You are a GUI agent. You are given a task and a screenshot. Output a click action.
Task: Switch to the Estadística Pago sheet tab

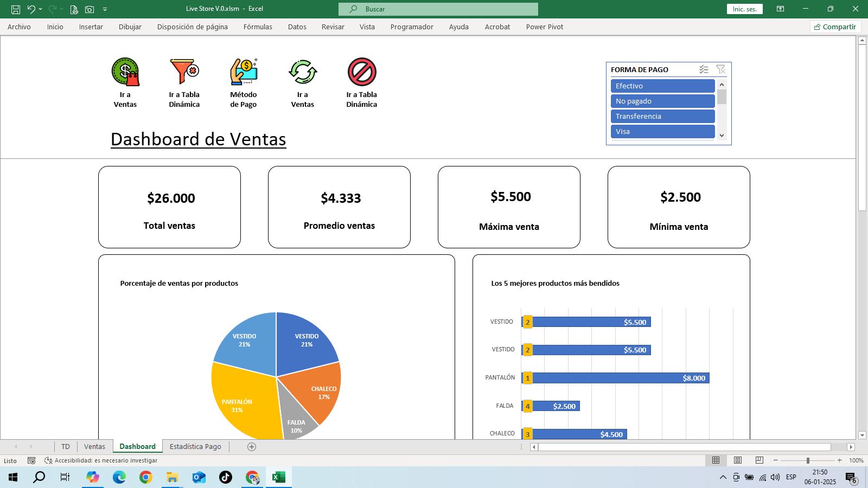click(x=195, y=447)
